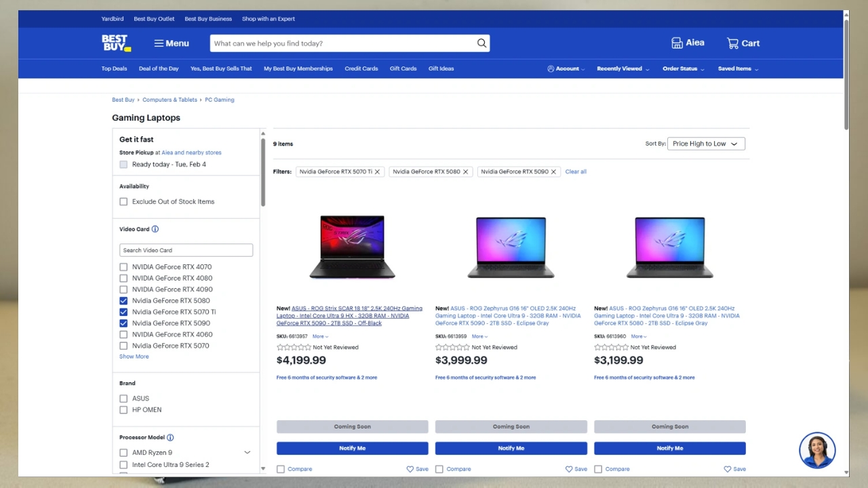Save the $3,199.99 Zephyrus G16 laptop
The height and width of the screenshot is (488, 868).
pyautogui.click(x=734, y=469)
